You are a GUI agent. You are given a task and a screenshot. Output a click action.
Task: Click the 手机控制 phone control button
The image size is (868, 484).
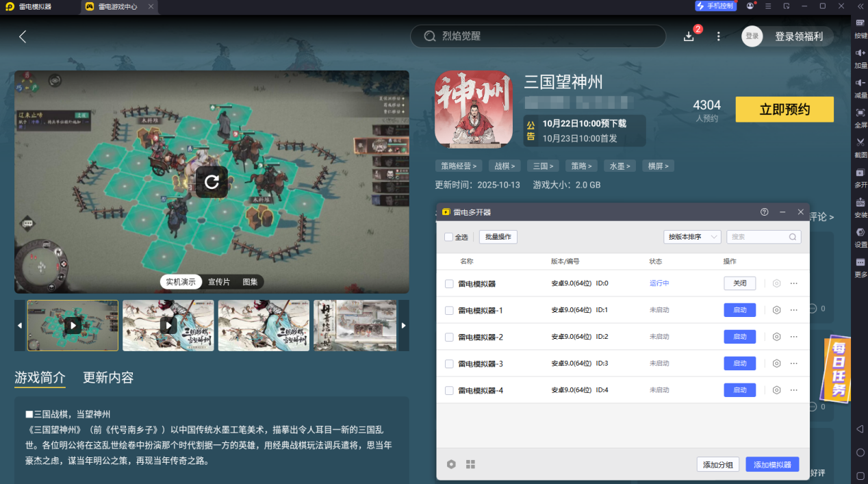click(x=715, y=6)
